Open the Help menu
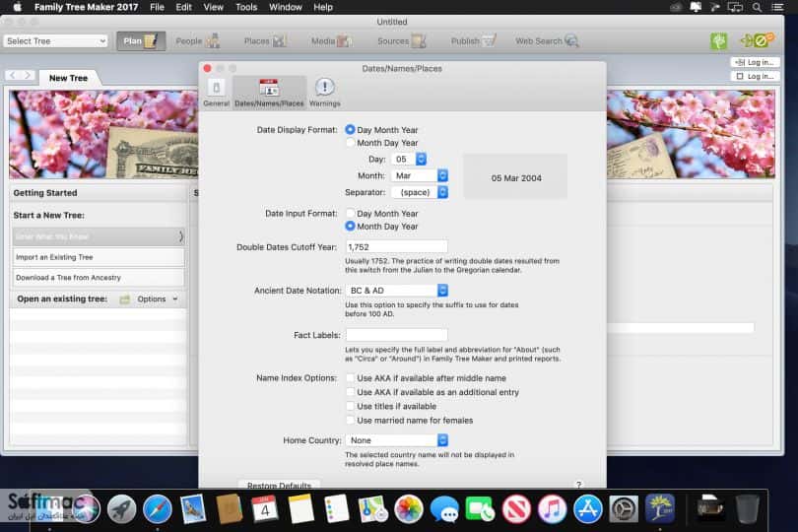This screenshot has height=532, width=798. tap(323, 7)
